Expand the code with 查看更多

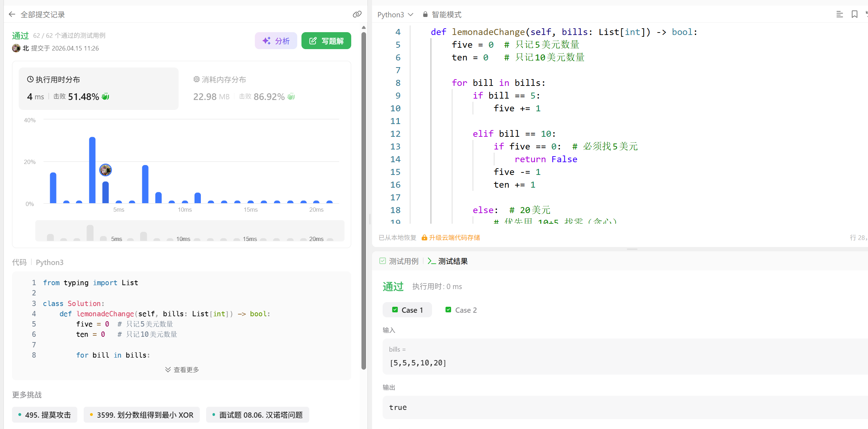point(182,370)
